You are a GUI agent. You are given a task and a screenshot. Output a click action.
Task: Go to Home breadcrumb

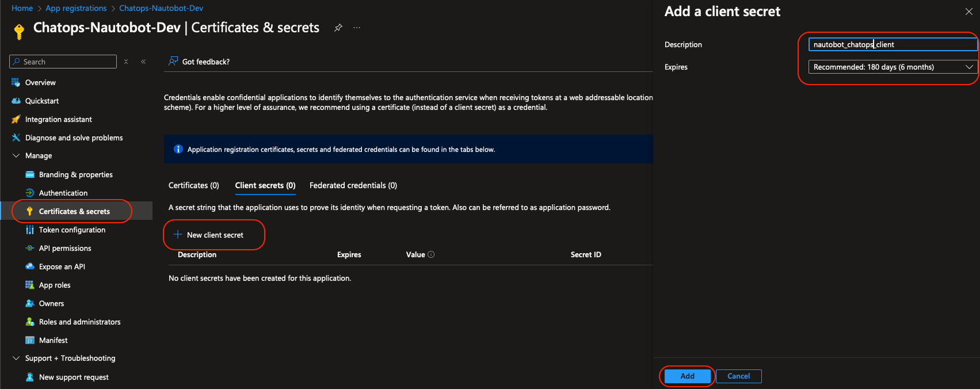point(22,8)
